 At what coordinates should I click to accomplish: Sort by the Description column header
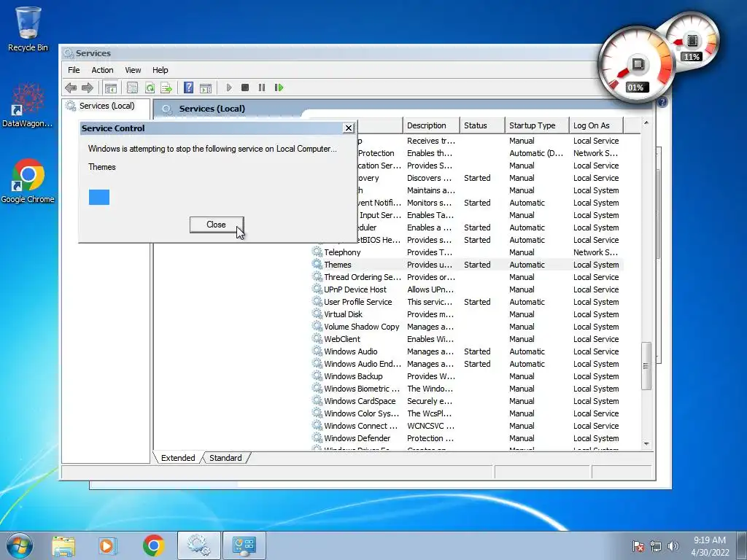[x=431, y=125]
